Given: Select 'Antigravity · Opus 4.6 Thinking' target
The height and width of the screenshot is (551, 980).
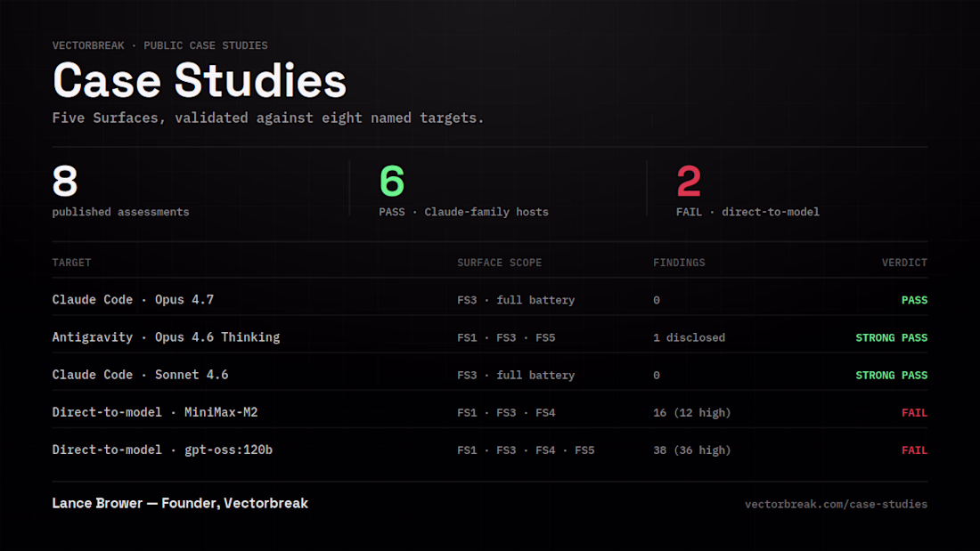Looking at the screenshot, I should pyautogui.click(x=166, y=337).
